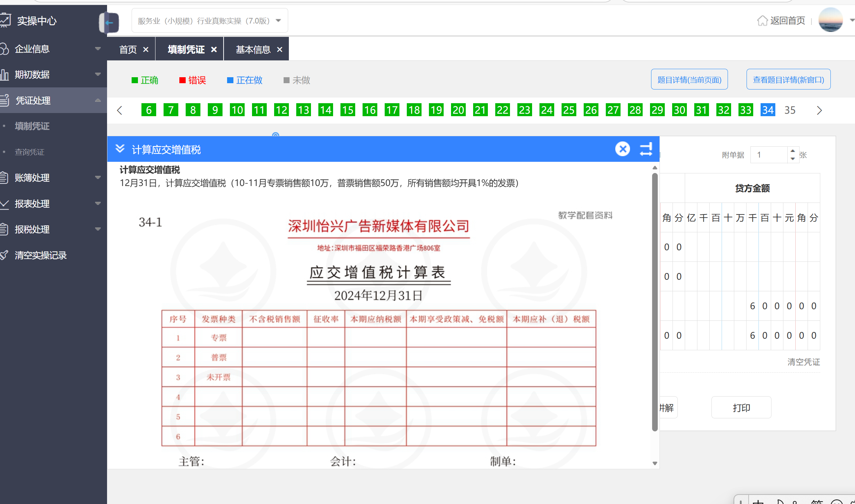Collapse panel using double chevron icon
Image resolution: width=855 pixels, height=504 pixels.
click(120, 149)
